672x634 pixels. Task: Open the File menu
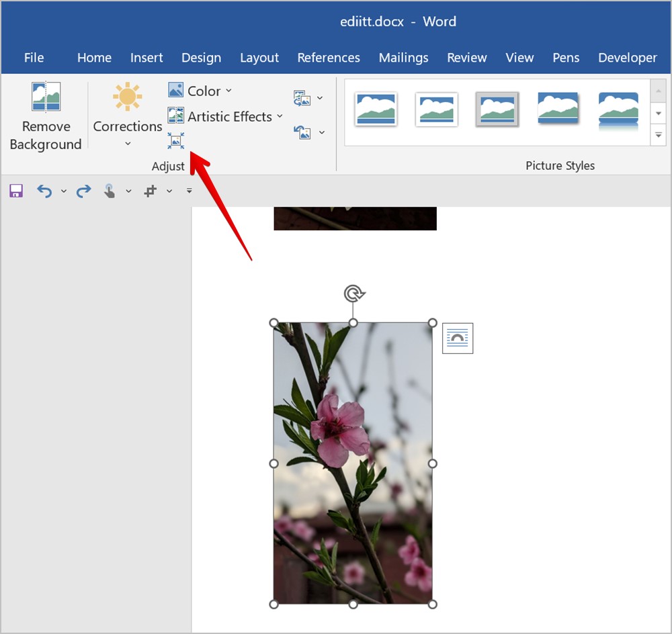click(x=34, y=58)
